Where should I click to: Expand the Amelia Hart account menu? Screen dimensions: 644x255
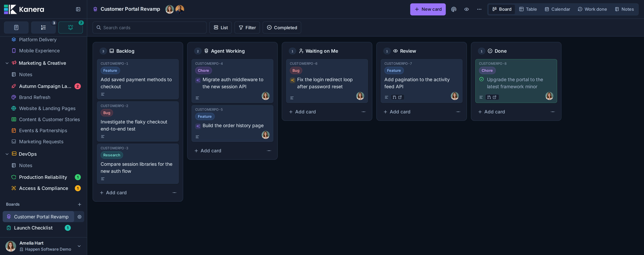(x=79, y=246)
